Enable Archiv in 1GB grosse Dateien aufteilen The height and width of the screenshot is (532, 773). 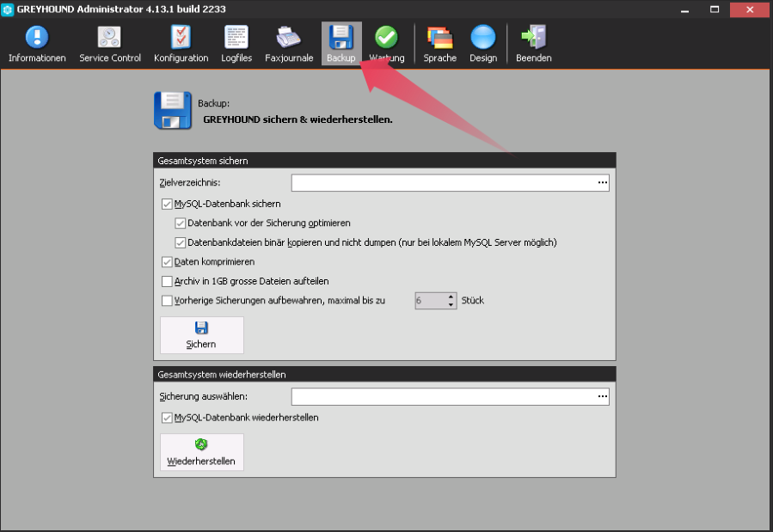pyautogui.click(x=167, y=281)
